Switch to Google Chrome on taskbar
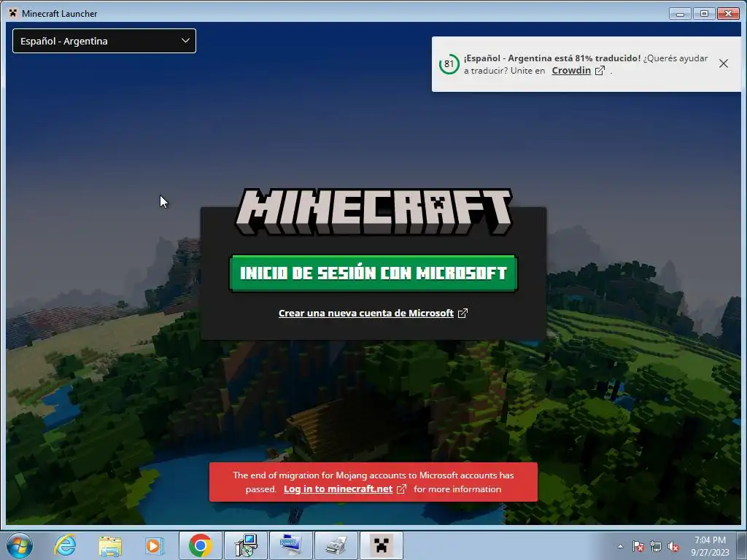747x560 pixels. coord(201,545)
